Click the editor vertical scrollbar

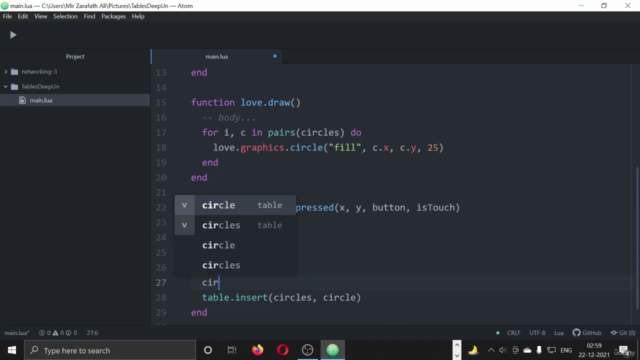[637, 239]
